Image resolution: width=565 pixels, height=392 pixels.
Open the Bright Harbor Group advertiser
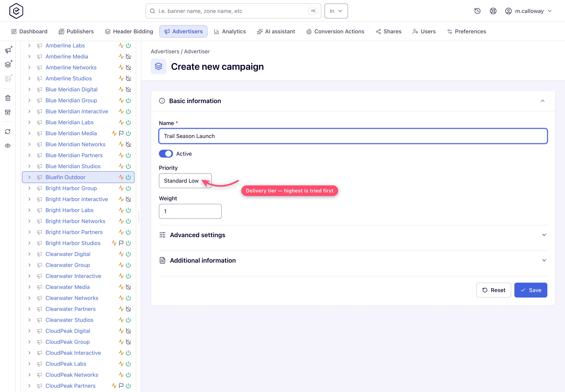pos(71,188)
